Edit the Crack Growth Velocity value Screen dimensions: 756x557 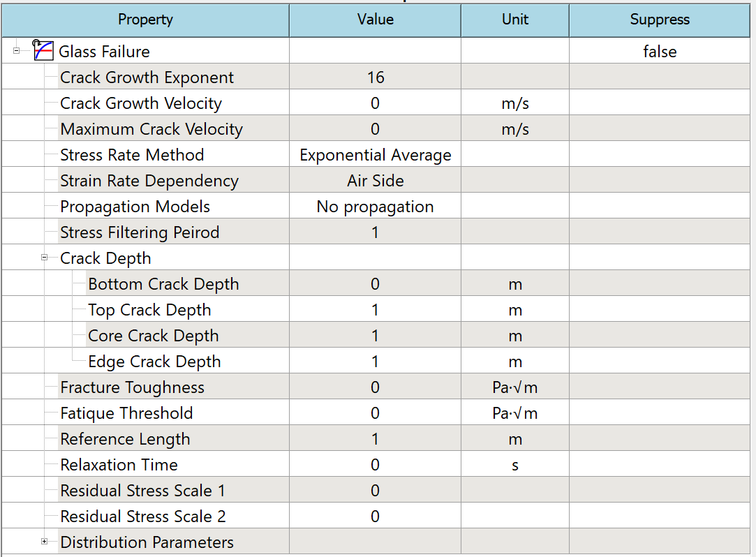click(x=375, y=103)
